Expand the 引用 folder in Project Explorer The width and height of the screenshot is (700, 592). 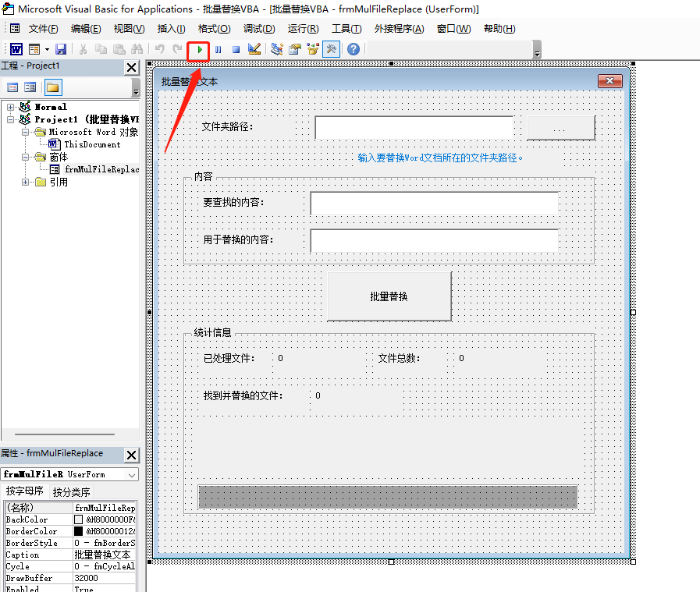(24, 182)
